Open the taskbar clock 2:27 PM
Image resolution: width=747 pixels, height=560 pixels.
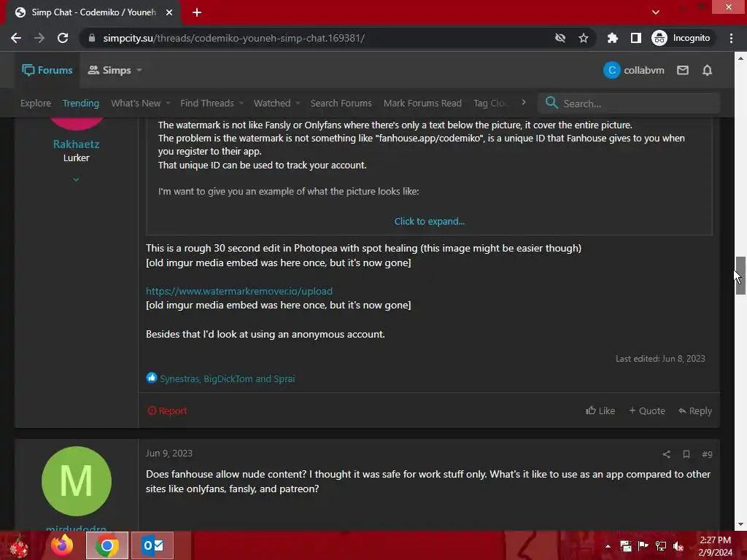pyautogui.click(x=716, y=546)
